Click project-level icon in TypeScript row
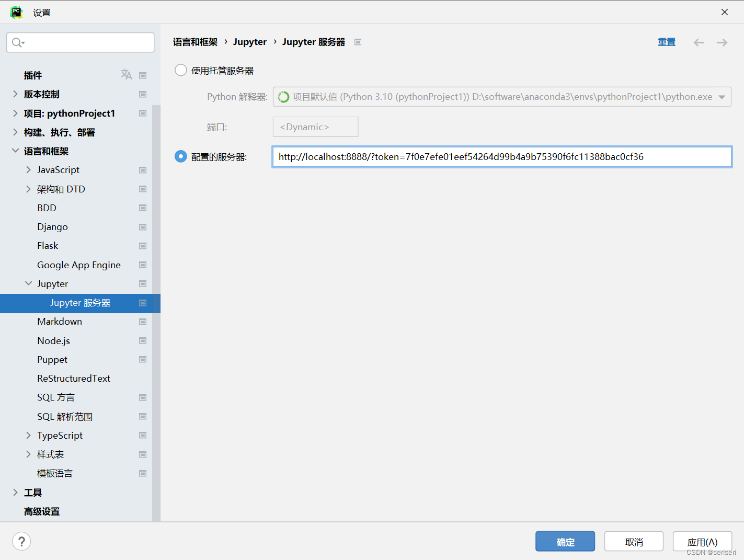 pyautogui.click(x=143, y=435)
